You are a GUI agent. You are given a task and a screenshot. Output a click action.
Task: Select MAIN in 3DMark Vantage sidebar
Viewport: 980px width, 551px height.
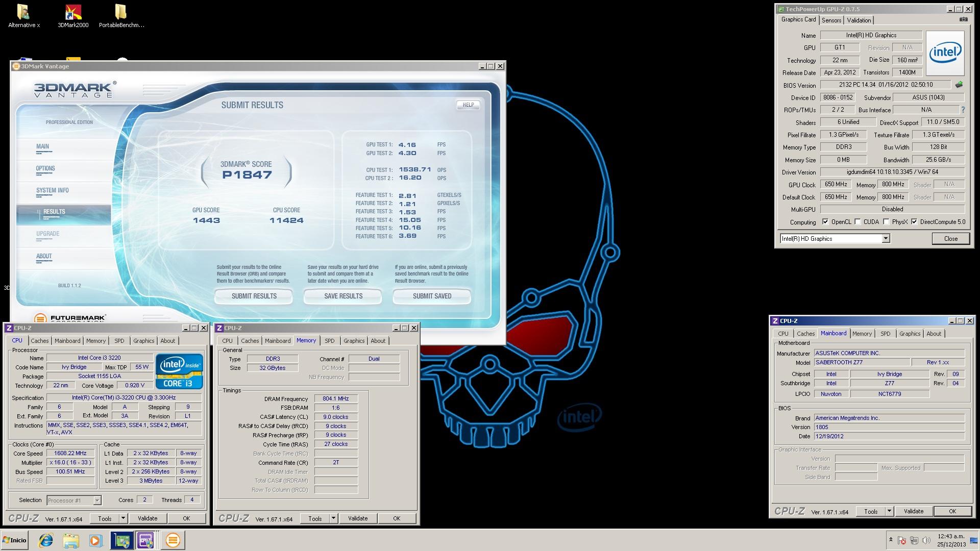(x=42, y=147)
